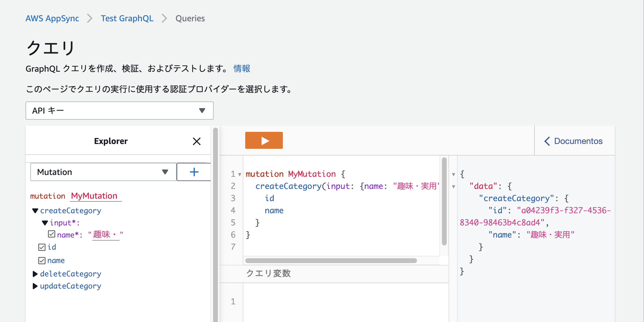Uncheck the name field checkbox in Explorer
The width and height of the screenshot is (644, 322).
coord(42,261)
